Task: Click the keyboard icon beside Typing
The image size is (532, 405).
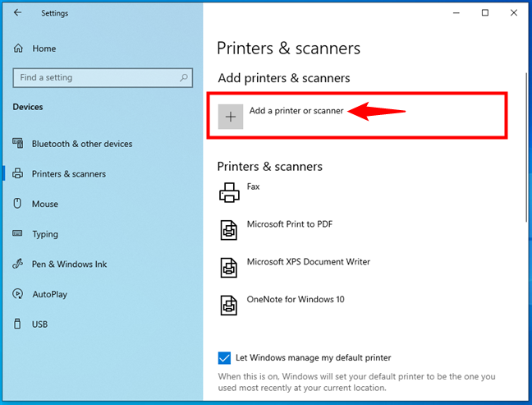Action: coord(17,233)
